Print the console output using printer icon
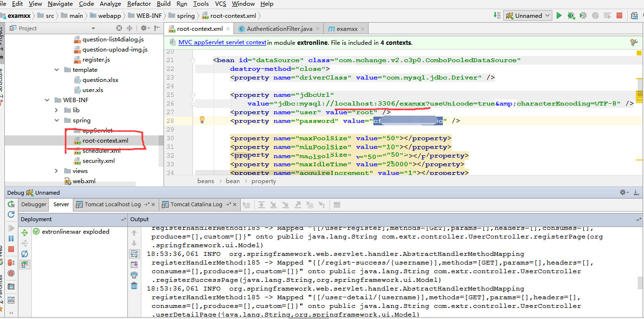 (134, 275)
